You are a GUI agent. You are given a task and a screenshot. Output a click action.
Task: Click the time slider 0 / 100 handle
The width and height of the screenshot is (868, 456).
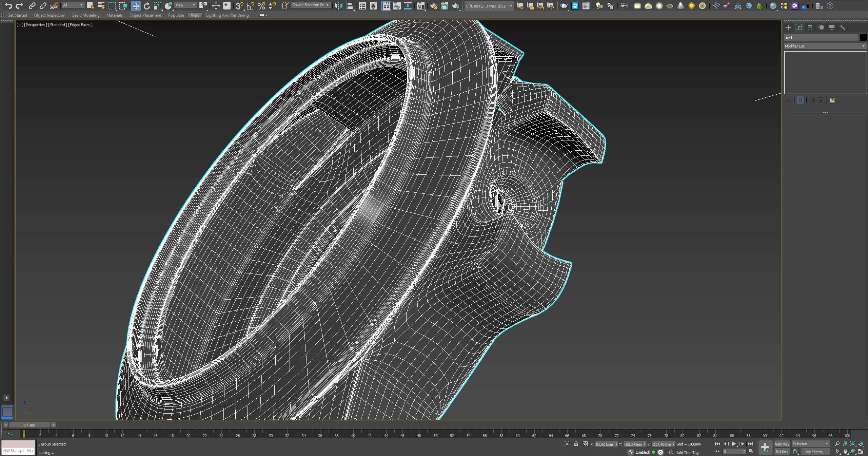pyautogui.click(x=29, y=425)
